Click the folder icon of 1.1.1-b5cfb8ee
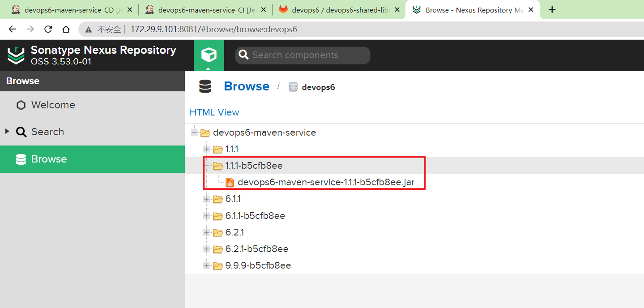The image size is (644, 308). pos(218,166)
